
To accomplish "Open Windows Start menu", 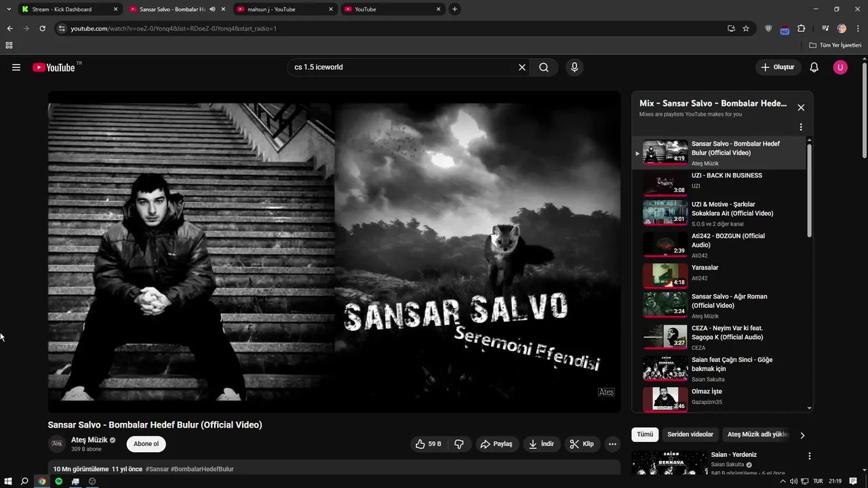I will point(8,481).
